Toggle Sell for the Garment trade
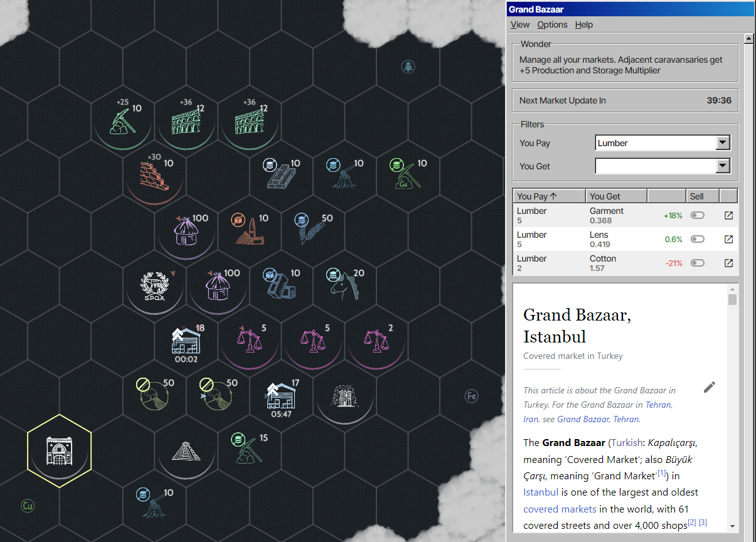The width and height of the screenshot is (756, 542). pos(697,215)
